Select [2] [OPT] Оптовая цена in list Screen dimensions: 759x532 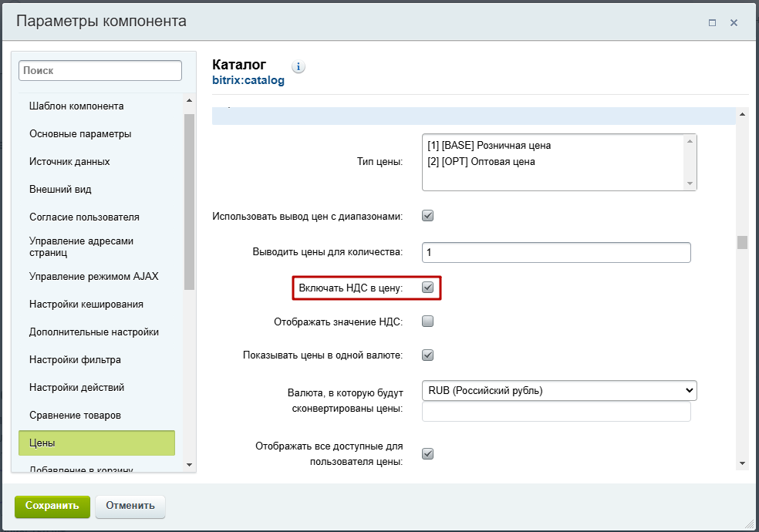(481, 162)
